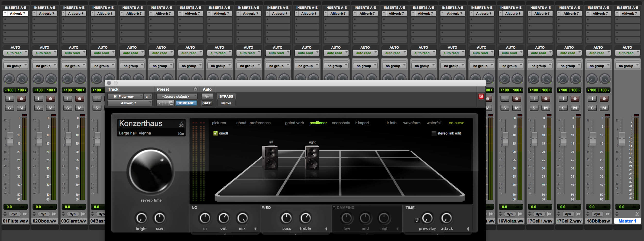Image resolution: width=644 pixels, height=241 pixels.
Task: Click the next preset plus button
Action: 165,103
